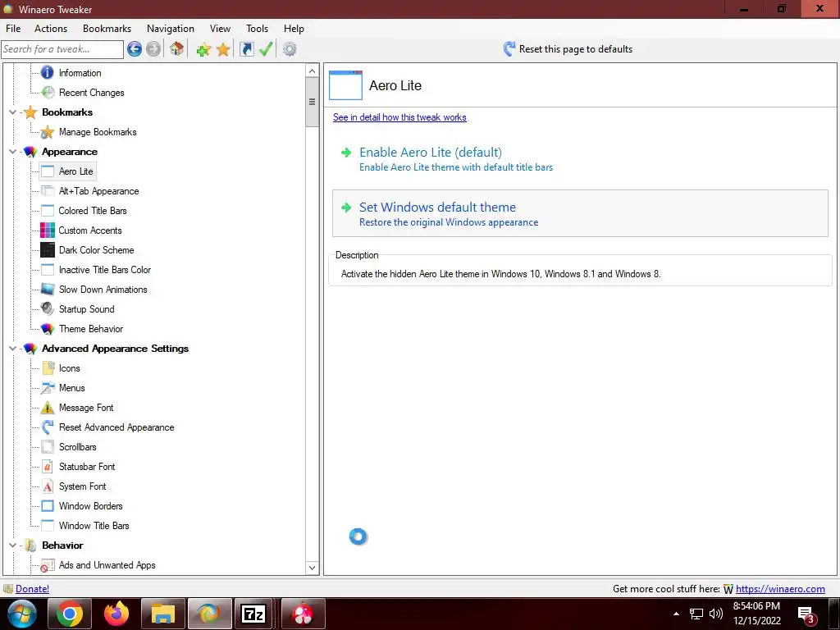Go to the Home page icon

pos(177,49)
